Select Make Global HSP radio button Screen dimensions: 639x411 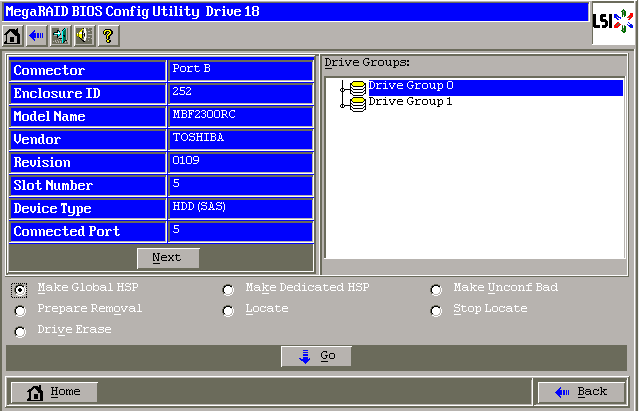[19, 290]
